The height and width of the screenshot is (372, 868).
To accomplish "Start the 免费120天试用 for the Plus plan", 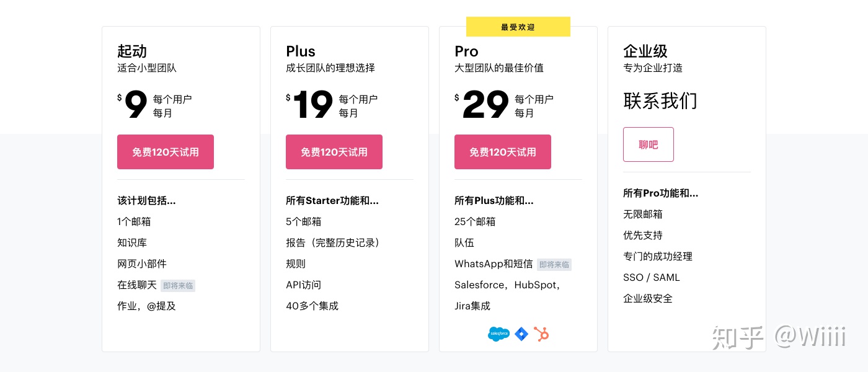I will 334,152.
